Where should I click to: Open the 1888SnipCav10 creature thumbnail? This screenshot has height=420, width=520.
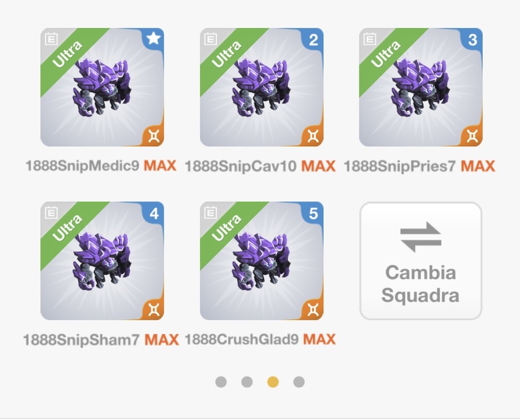click(262, 87)
